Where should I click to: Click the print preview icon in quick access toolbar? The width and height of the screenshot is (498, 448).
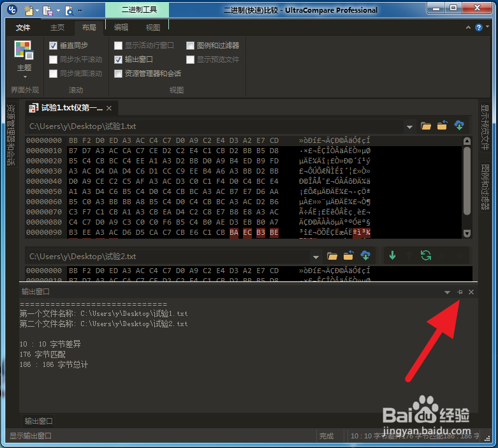click(x=70, y=10)
